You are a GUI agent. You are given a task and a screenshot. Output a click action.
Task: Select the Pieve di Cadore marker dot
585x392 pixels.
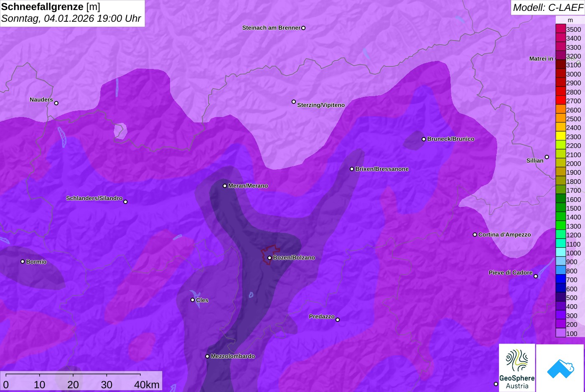(536, 276)
